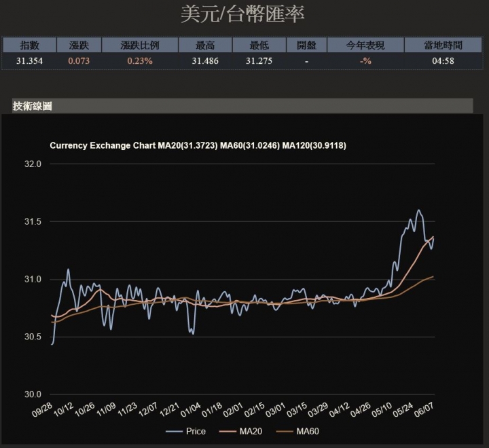
Task: Click the 02/15 date axis label
Action: coord(254,409)
